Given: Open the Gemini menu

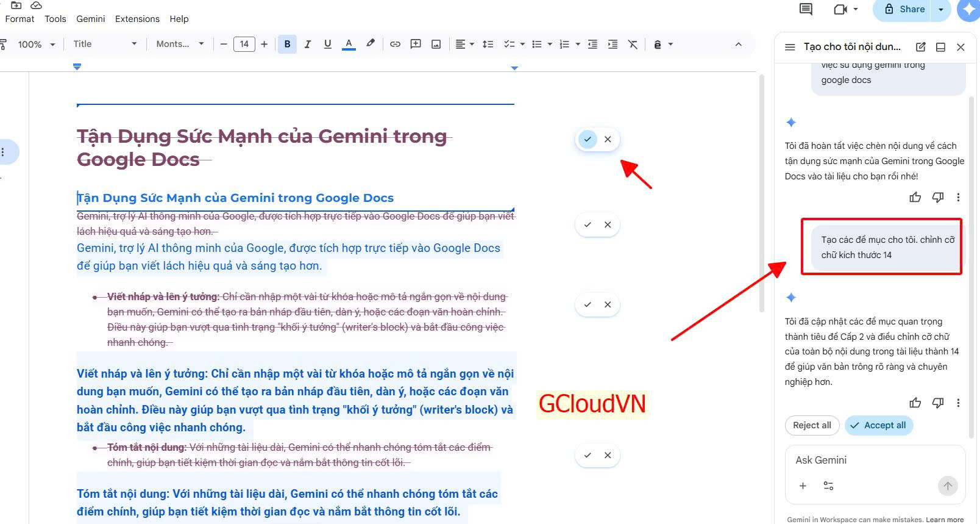Looking at the screenshot, I should pyautogui.click(x=90, y=19).
